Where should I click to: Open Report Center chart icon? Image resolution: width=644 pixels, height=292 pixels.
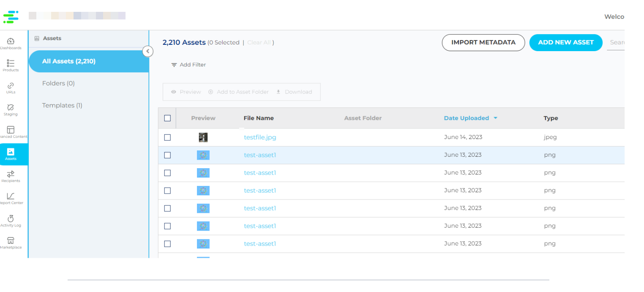[11, 196]
